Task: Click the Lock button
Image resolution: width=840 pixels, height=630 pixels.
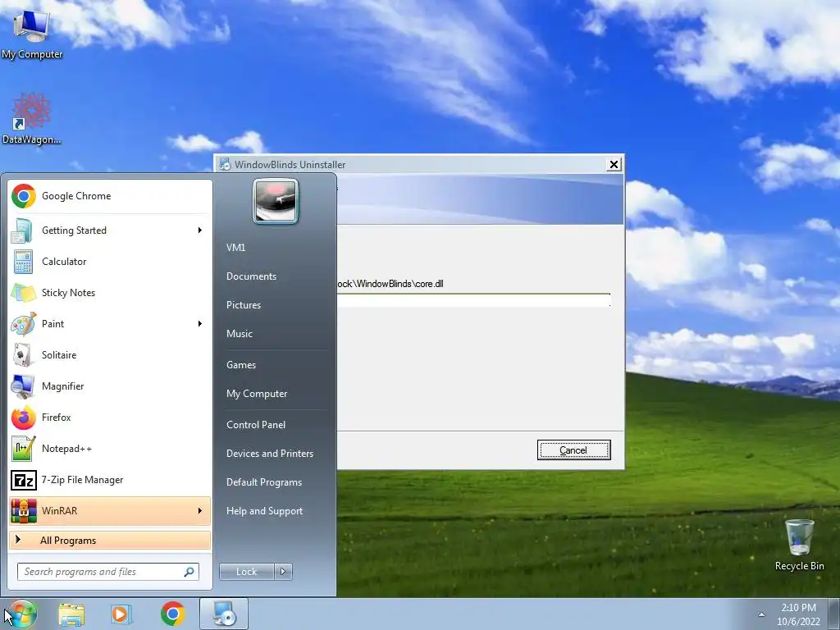Action: (246, 572)
